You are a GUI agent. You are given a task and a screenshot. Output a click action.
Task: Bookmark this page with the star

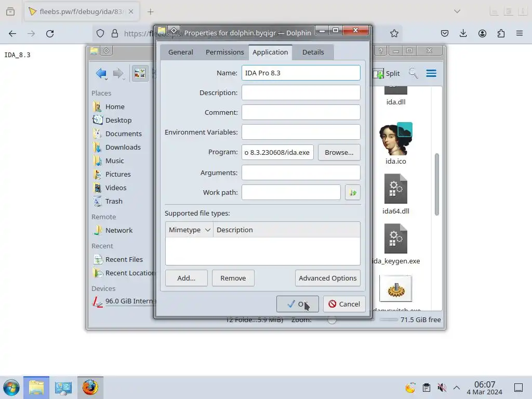click(394, 33)
